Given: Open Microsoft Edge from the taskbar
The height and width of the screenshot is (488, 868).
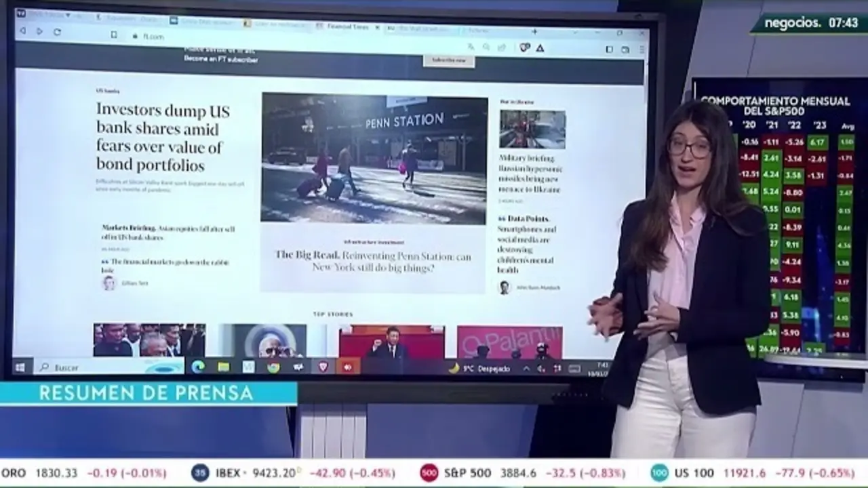Looking at the screenshot, I should (x=198, y=367).
